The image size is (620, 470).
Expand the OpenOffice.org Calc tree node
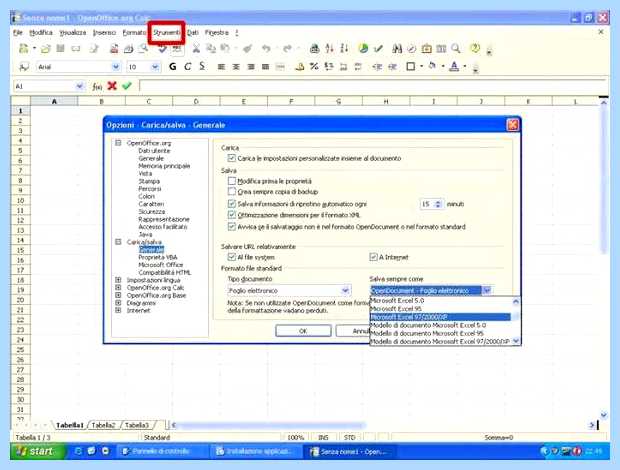118,288
